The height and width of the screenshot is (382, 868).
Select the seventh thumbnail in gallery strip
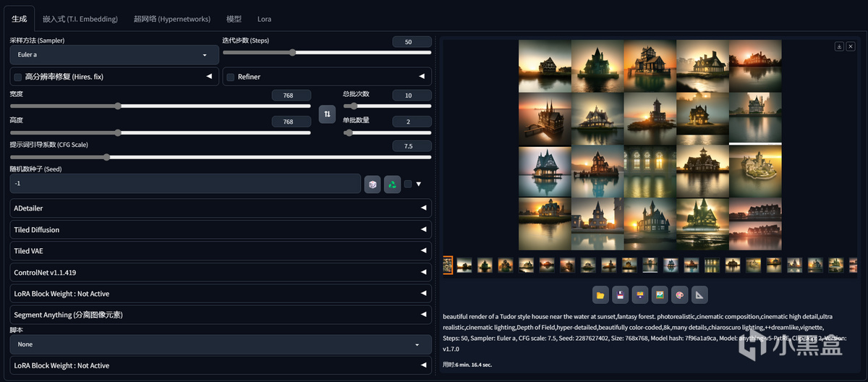568,266
